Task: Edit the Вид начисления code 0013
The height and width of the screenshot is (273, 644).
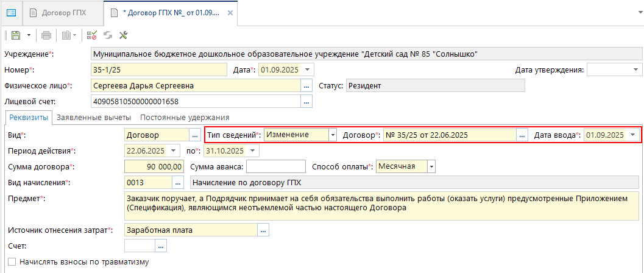Action: click(148, 182)
